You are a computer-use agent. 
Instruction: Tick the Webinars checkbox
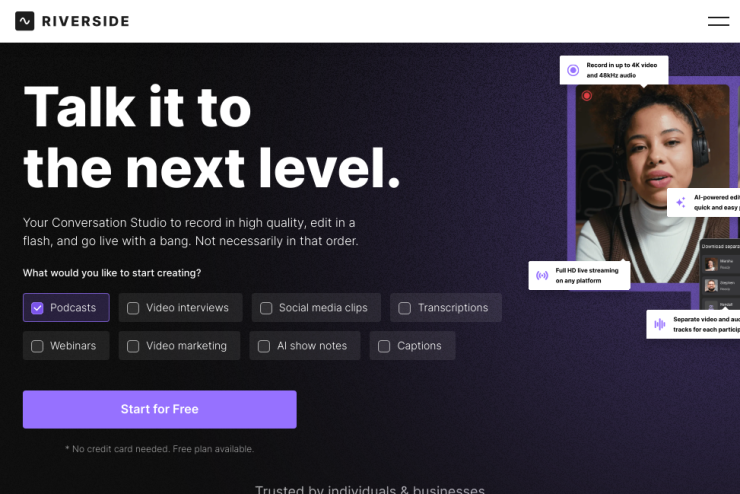pyautogui.click(x=37, y=346)
